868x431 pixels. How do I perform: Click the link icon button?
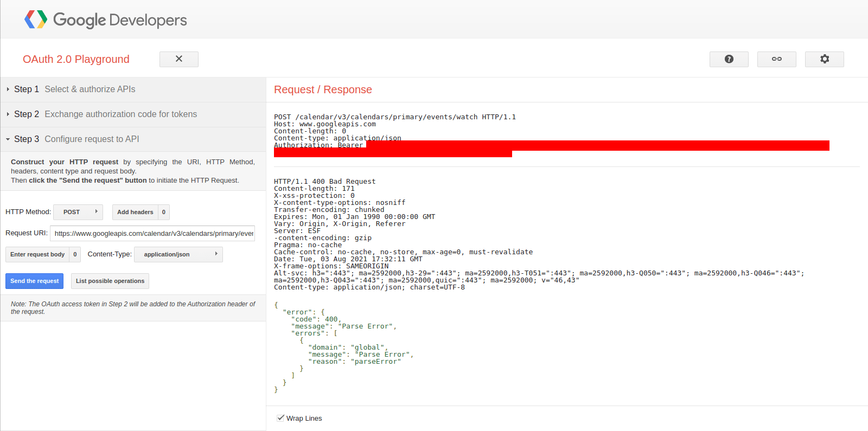click(x=777, y=59)
